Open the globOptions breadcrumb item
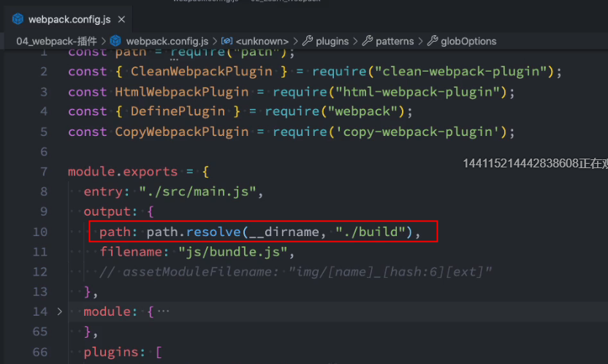608x364 pixels. point(468,41)
